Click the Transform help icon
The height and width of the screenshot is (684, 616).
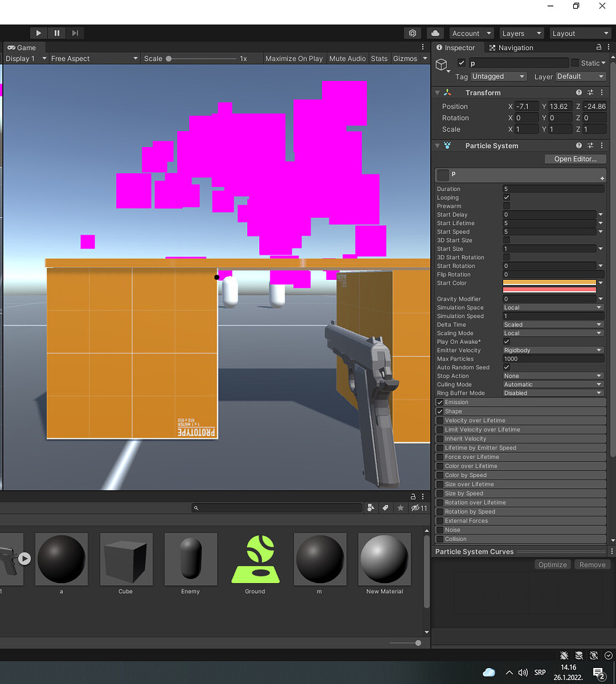tap(579, 92)
